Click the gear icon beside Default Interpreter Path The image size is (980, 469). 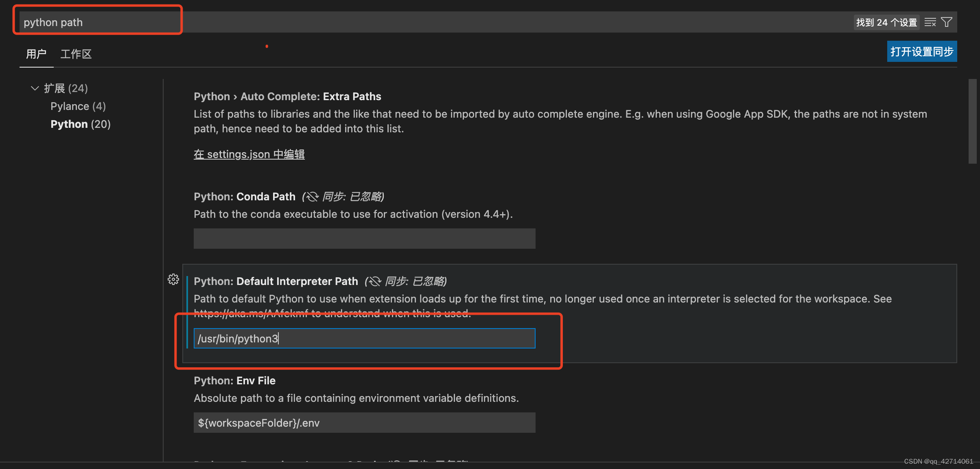click(173, 280)
